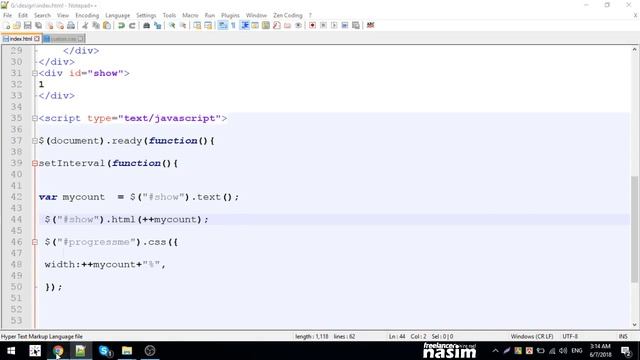Viewport: 640px width, 360px height.
Task: Close the index.html tab
Action: 37,39
